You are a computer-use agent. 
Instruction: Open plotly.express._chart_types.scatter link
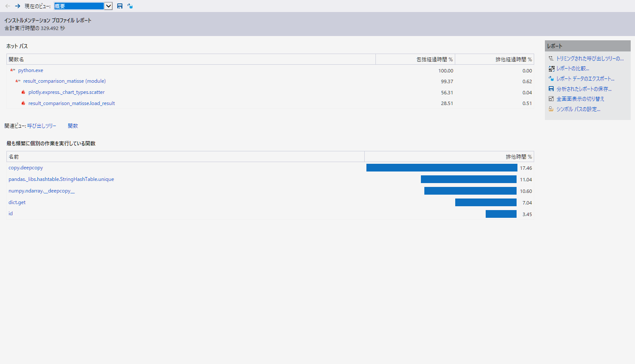pyautogui.click(x=67, y=92)
